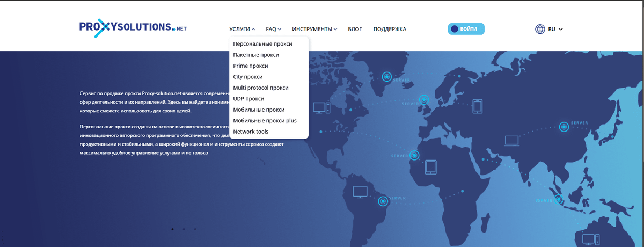
Task: Click the tablet icon over Africa
Action: (431, 167)
